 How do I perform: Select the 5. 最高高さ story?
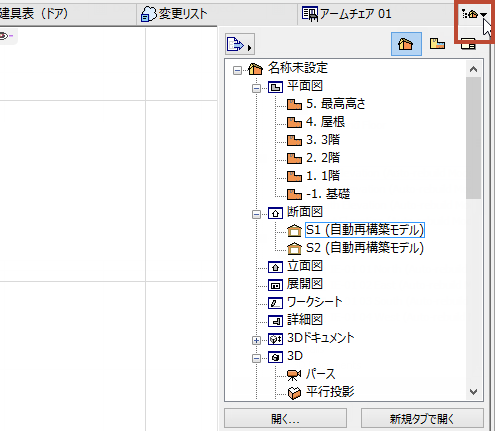(336, 104)
